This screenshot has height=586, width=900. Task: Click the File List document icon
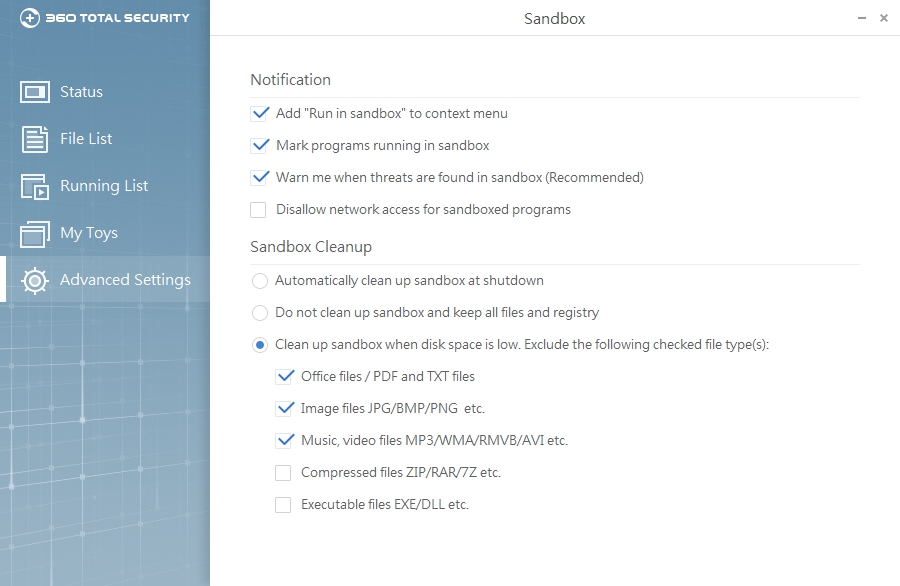(35, 139)
